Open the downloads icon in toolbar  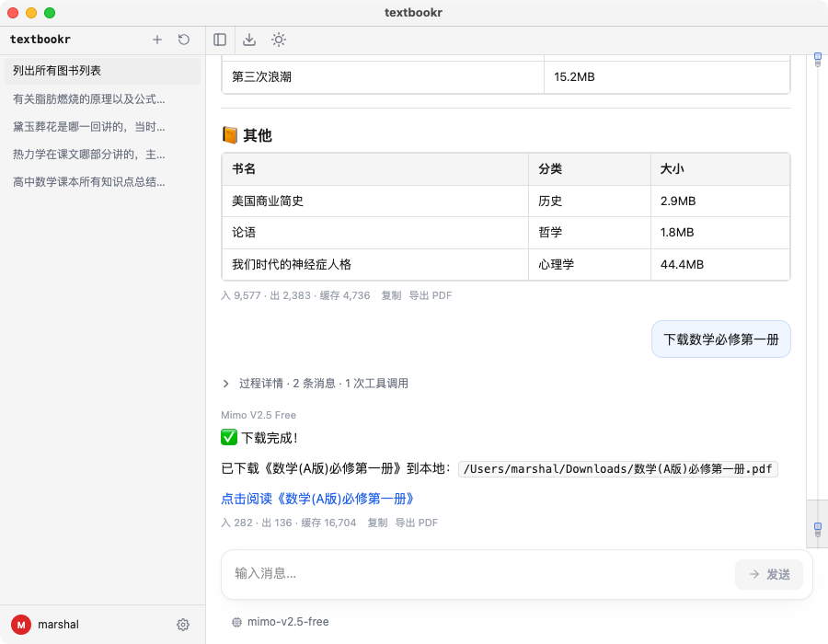[249, 40]
